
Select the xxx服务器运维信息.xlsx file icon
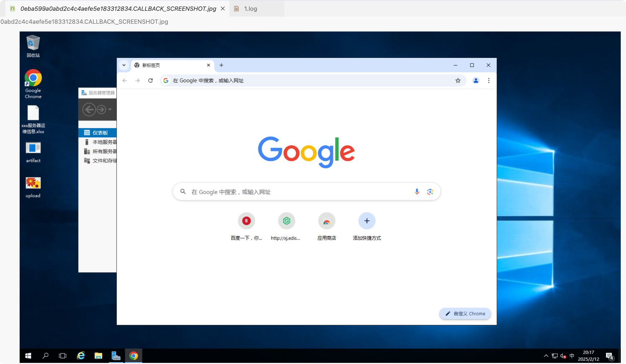[x=33, y=119]
